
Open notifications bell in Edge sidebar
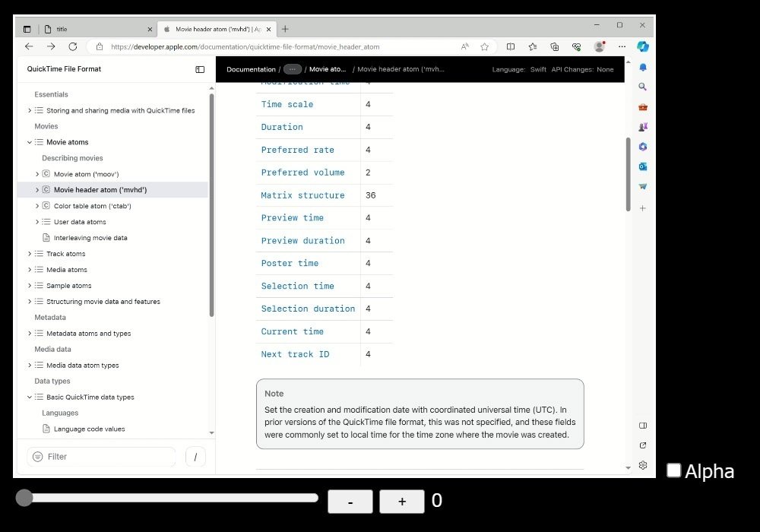643,68
